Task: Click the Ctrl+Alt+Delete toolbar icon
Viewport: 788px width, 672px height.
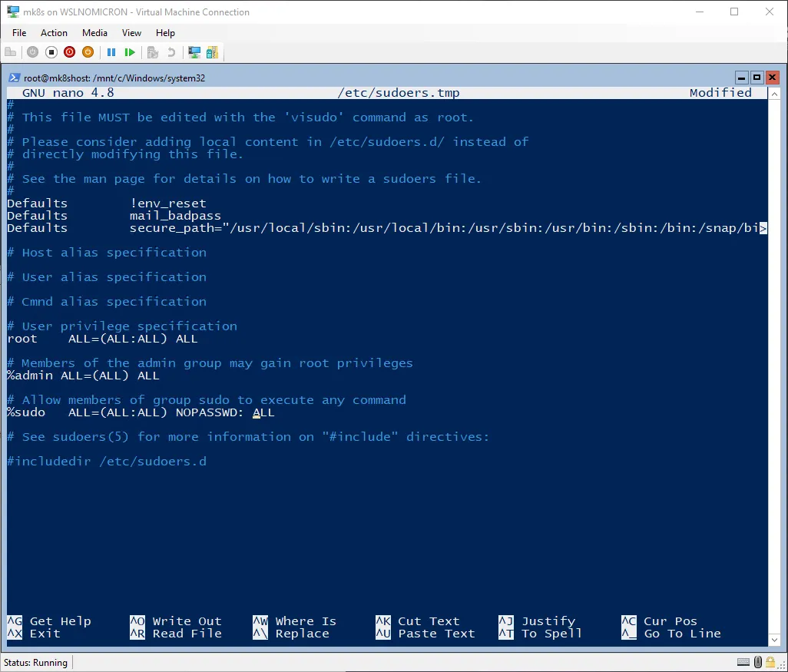Action: (11, 52)
